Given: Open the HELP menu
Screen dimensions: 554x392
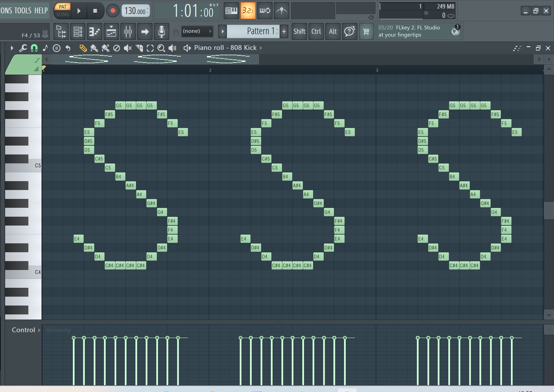Looking at the screenshot, I should coord(41,11).
